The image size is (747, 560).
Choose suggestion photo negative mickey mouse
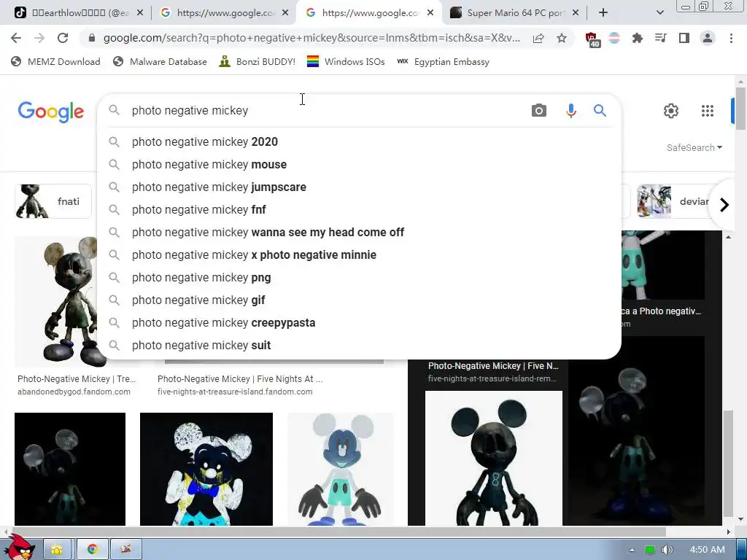point(359,164)
